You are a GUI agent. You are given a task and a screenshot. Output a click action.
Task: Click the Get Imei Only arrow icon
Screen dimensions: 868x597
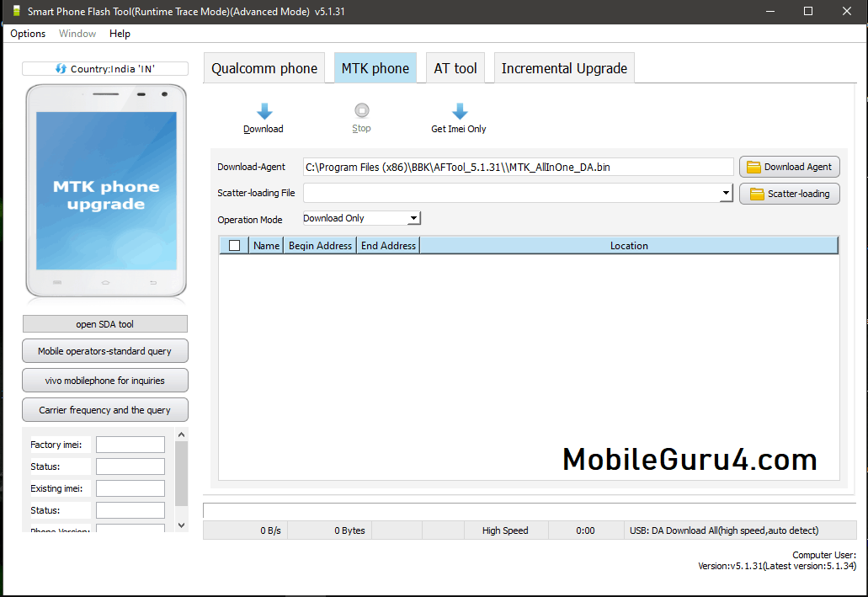(x=460, y=111)
